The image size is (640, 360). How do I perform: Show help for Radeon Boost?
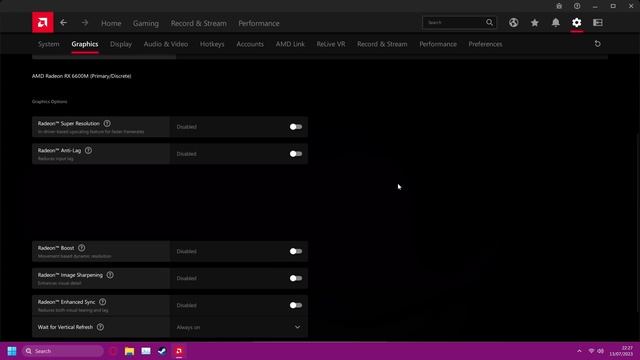(82, 248)
